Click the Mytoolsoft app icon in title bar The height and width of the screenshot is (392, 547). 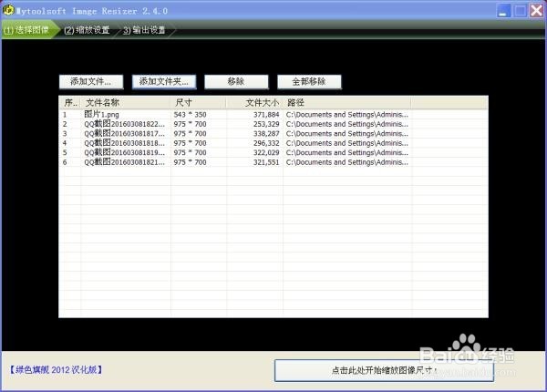[8, 10]
